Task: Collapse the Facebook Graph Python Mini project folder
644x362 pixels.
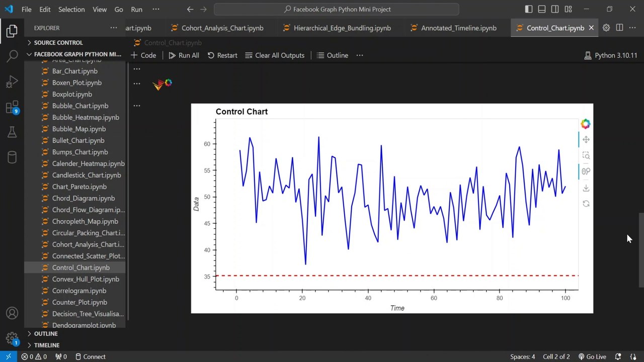Action: click(75, 54)
